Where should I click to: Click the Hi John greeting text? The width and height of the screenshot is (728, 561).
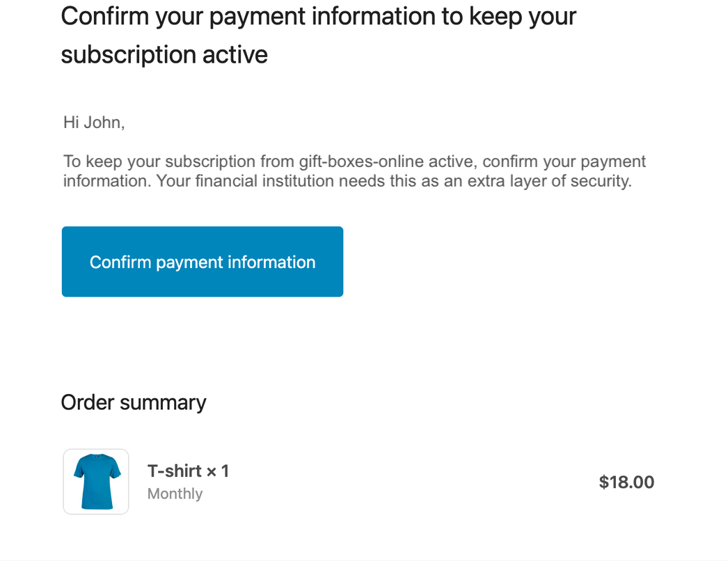pyautogui.click(x=94, y=122)
